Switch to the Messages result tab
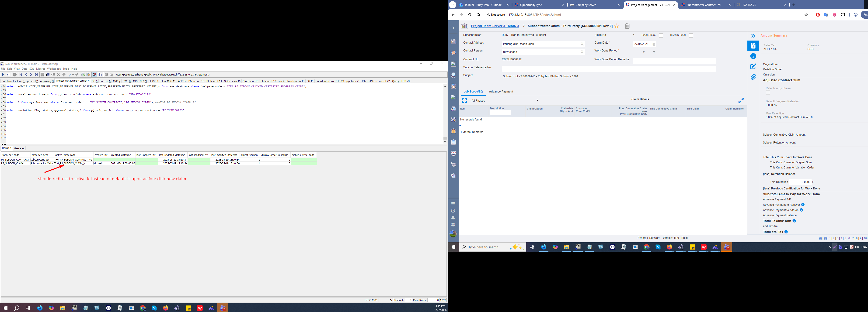This screenshot has height=312, width=868. (19, 148)
